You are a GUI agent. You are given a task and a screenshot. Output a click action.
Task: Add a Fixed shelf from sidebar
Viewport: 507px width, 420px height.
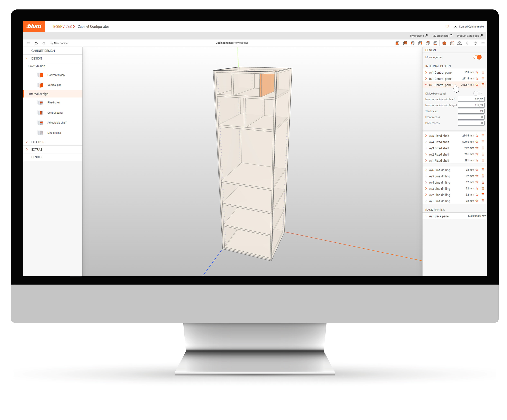click(x=54, y=103)
